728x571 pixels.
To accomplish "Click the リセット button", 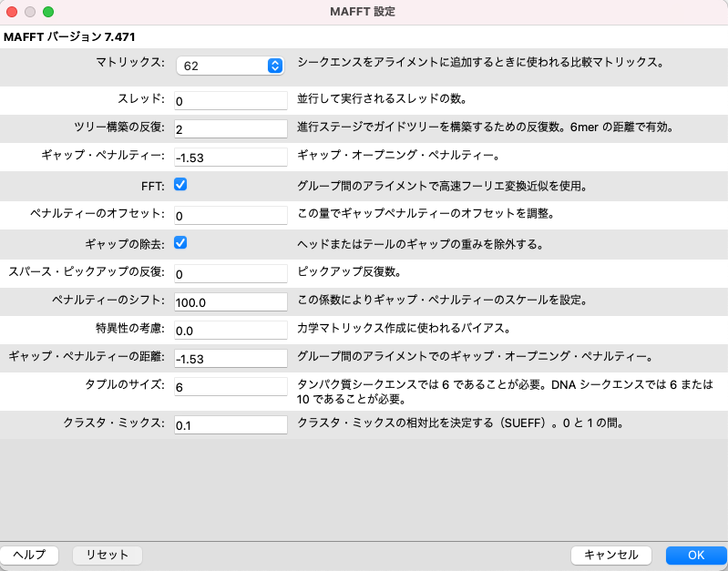I will 108,555.
